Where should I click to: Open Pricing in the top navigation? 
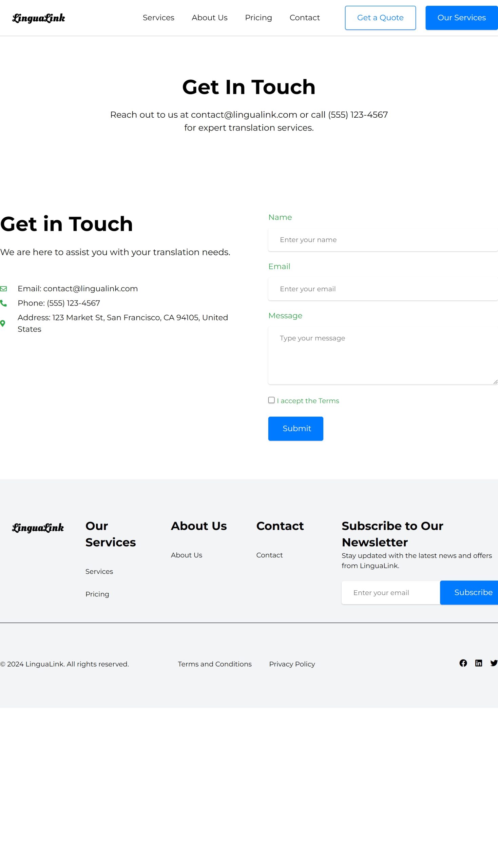pyautogui.click(x=258, y=18)
